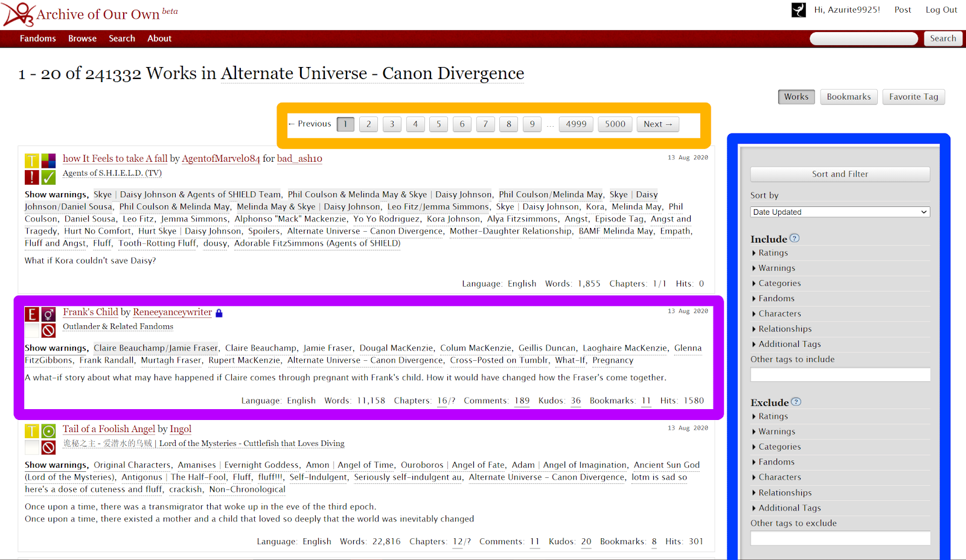Open the work Tail of a Foolish Angel
The width and height of the screenshot is (966, 560).
[109, 429]
